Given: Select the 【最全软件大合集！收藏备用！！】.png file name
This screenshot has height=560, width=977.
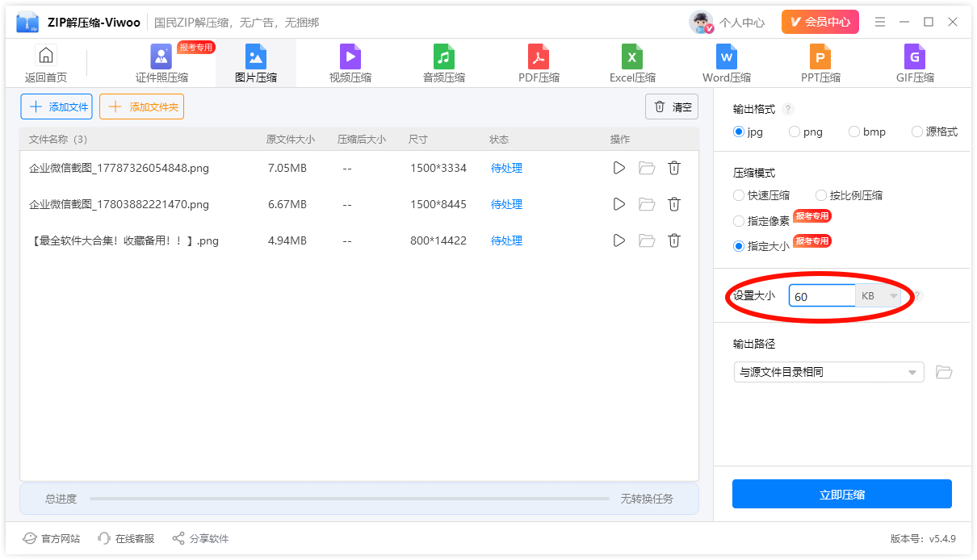Looking at the screenshot, I should (124, 240).
